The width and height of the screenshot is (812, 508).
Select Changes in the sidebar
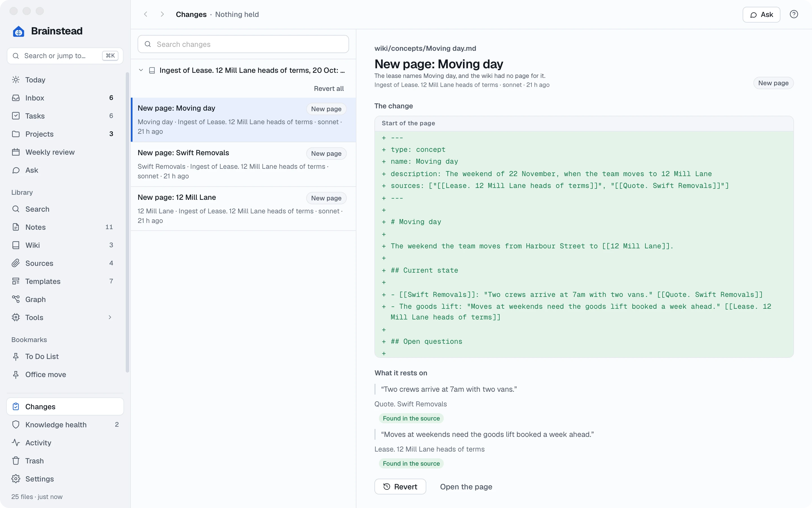click(x=65, y=406)
